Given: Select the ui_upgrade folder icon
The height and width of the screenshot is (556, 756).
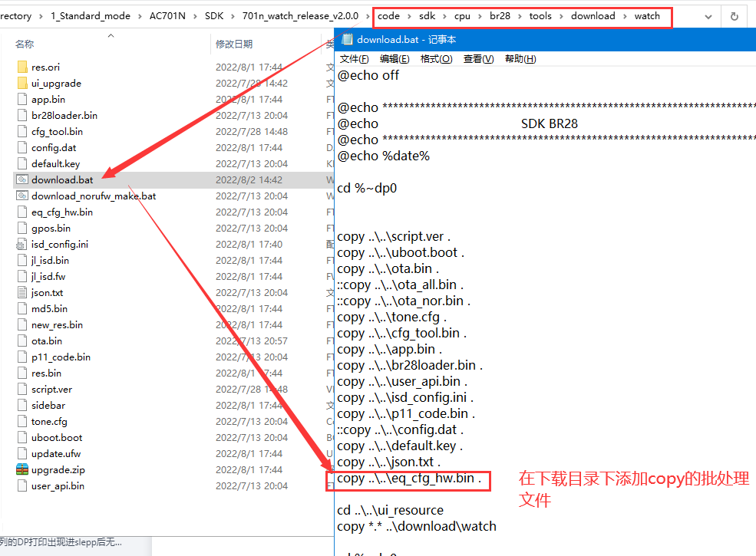Looking at the screenshot, I should 22,84.
